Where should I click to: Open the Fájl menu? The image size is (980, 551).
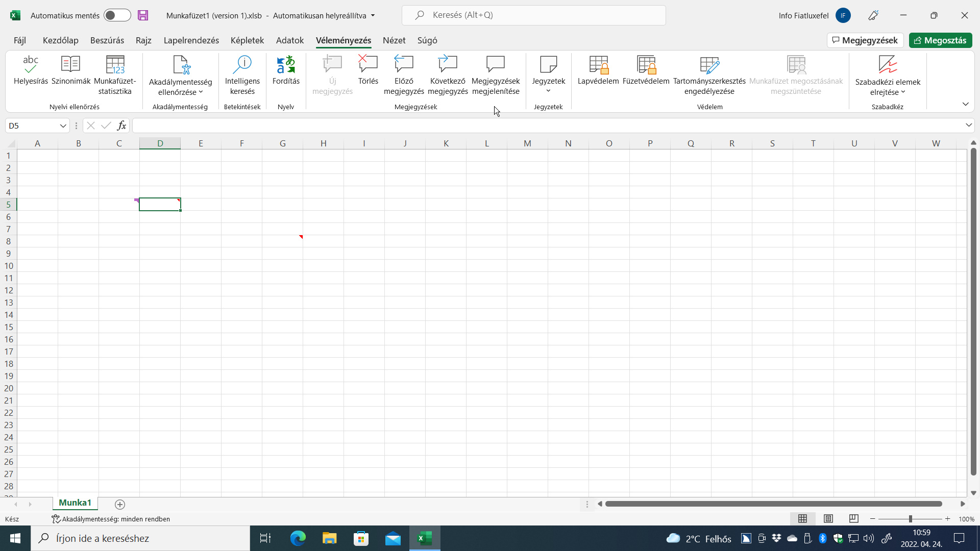coord(19,40)
